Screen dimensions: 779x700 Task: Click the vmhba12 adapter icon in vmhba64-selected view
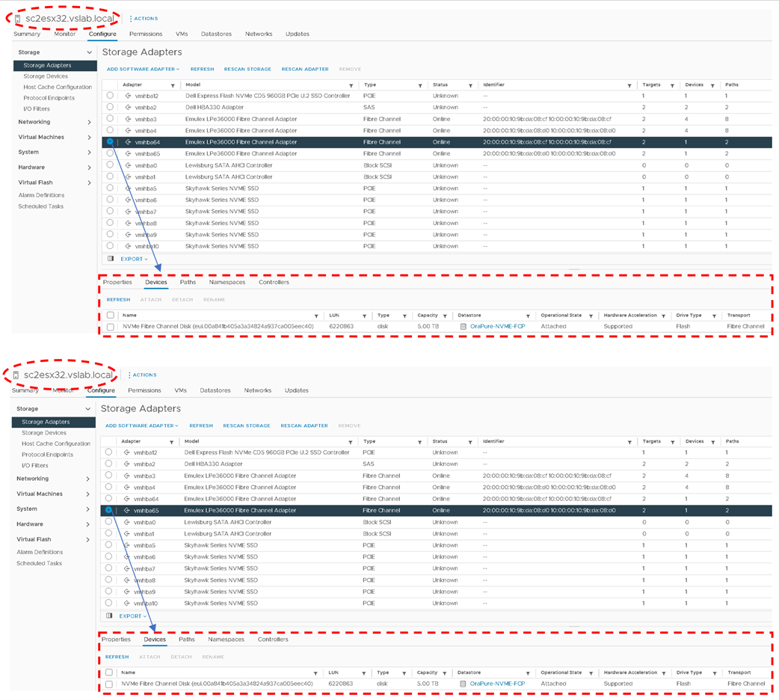point(128,96)
